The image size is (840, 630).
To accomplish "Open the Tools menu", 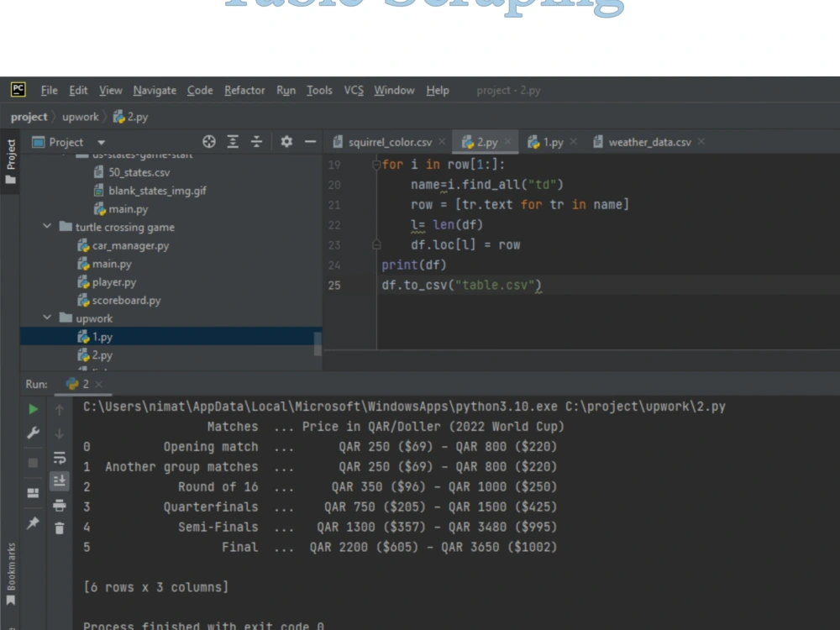I will 319,91.
